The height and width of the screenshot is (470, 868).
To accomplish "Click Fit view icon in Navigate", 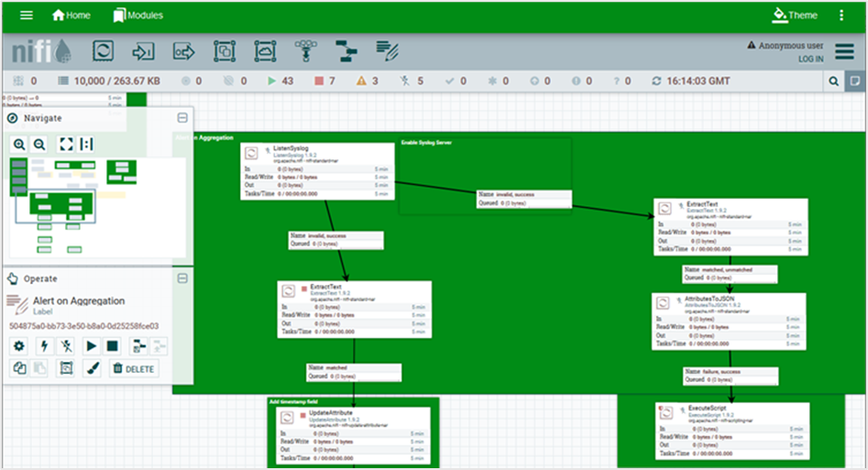I will tap(66, 144).
